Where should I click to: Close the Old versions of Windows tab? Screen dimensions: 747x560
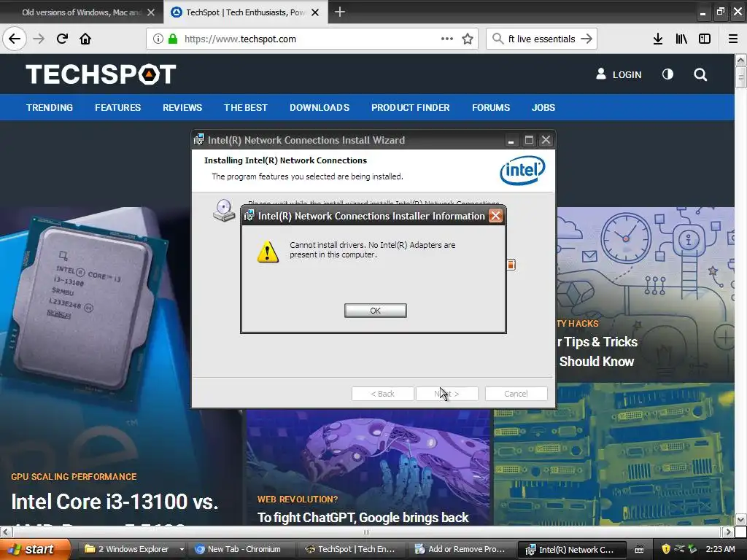pos(151,12)
